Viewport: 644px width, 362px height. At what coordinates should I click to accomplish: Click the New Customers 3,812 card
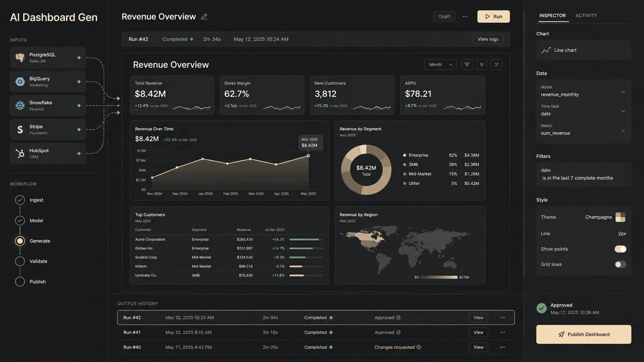(353, 95)
